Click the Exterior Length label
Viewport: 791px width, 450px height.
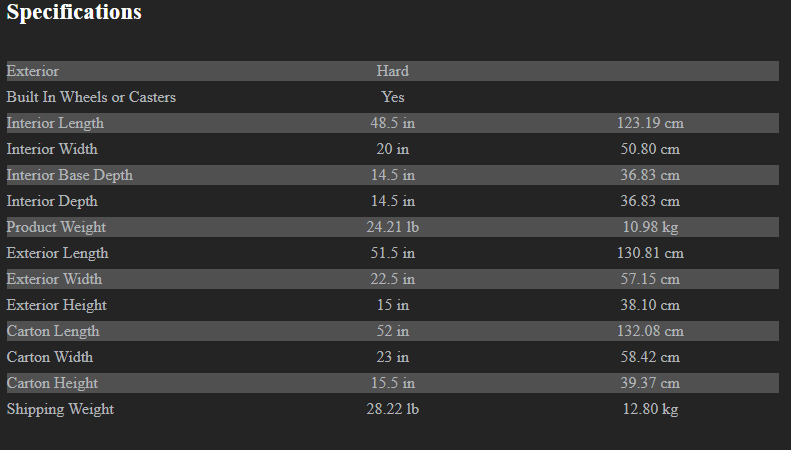point(57,253)
